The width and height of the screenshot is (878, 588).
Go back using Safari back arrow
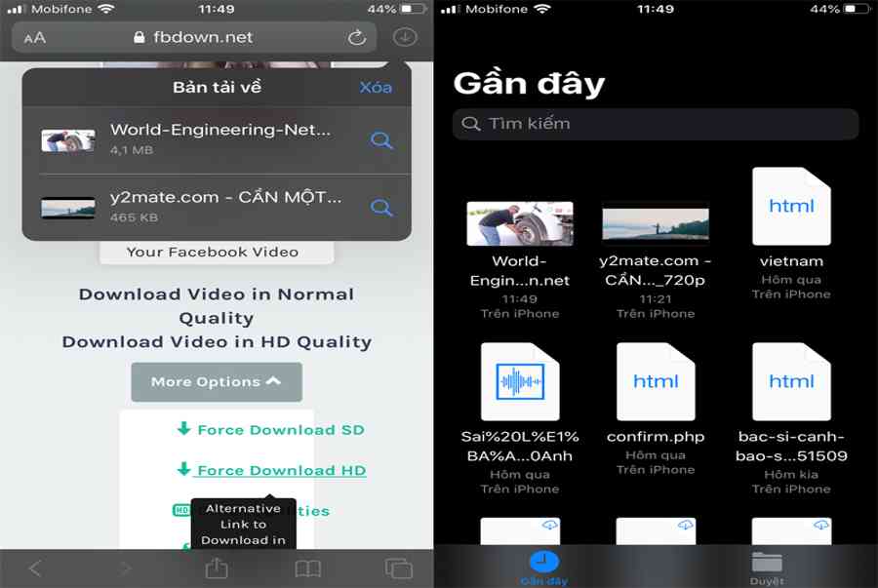point(35,568)
